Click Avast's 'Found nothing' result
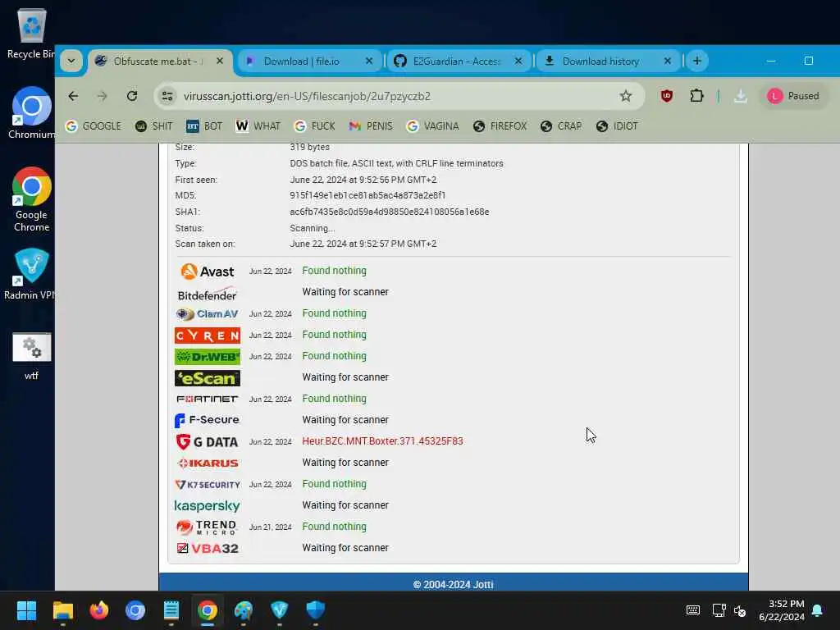The width and height of the screenshot is (840, 630). pyautogui.click(x=335, y=271)
